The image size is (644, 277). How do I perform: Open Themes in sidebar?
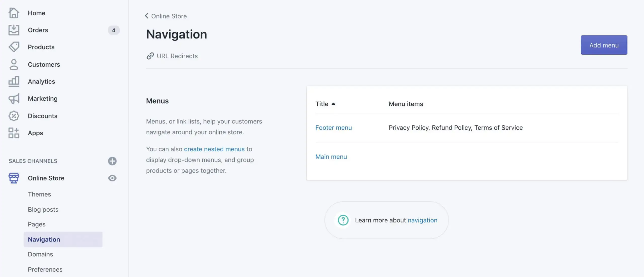click(x=39, y=194)
